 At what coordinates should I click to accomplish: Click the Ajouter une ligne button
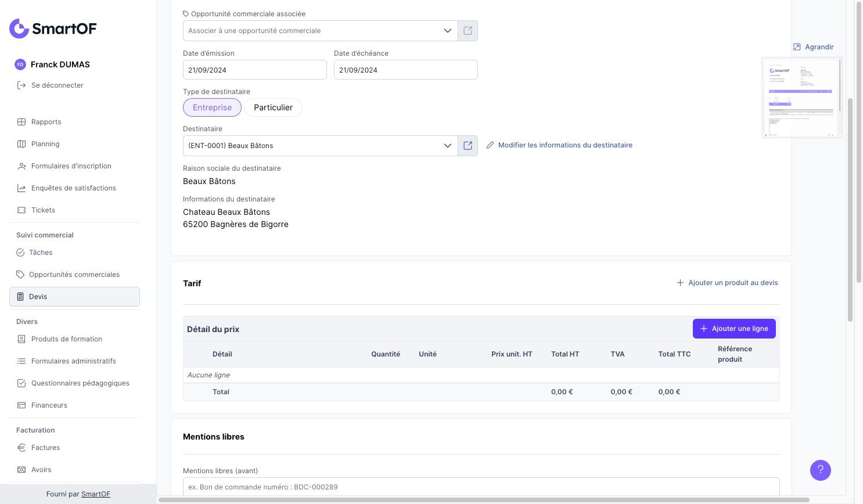(x=733, y=329)
